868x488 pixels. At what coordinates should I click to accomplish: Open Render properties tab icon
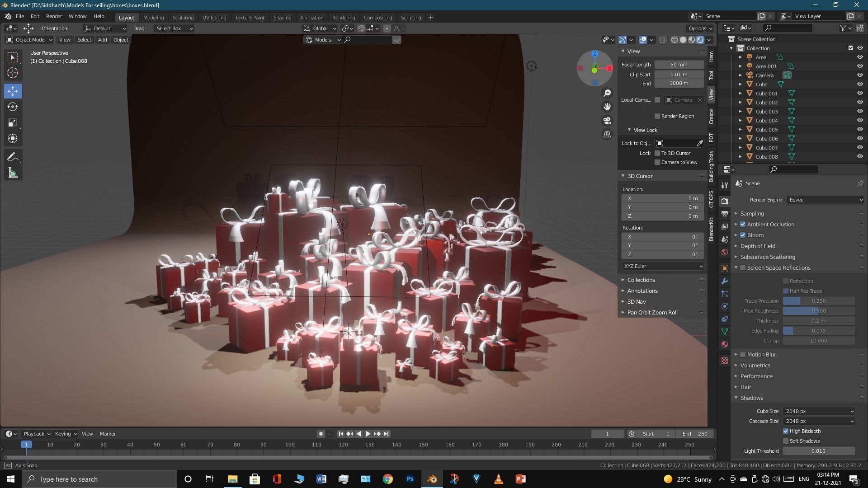(x=725, y=201)
